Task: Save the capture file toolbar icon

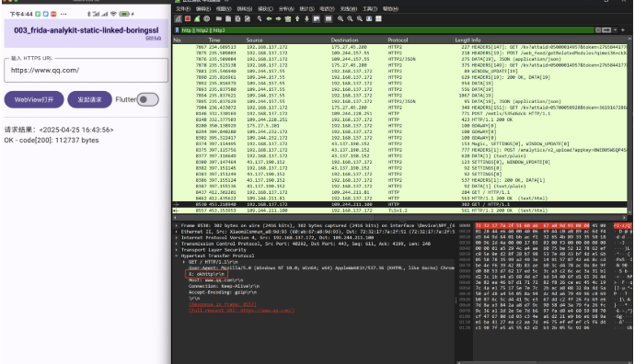Action: pos(228,18)
